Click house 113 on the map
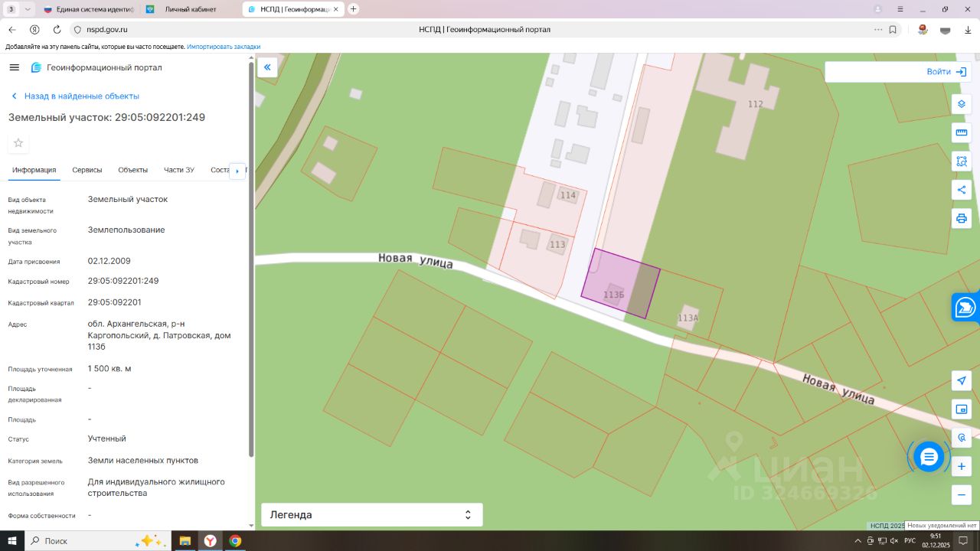Viewport: 980px width, 551px height. point(557,245)
